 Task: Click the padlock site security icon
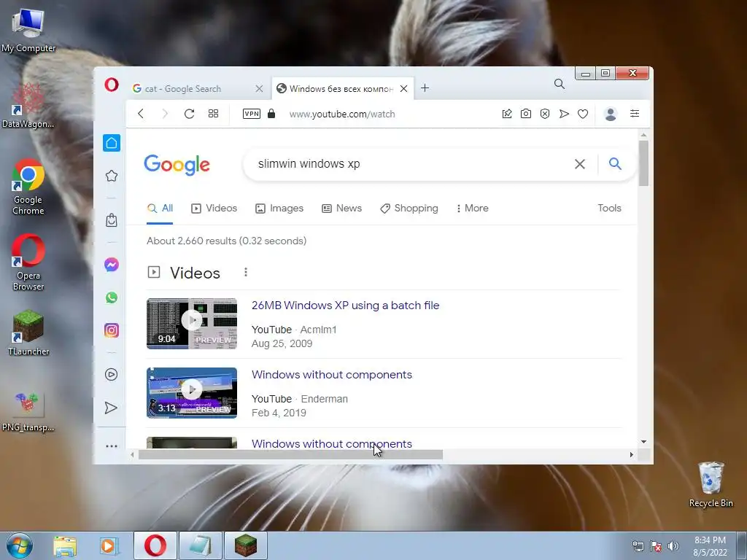(271, 113)
